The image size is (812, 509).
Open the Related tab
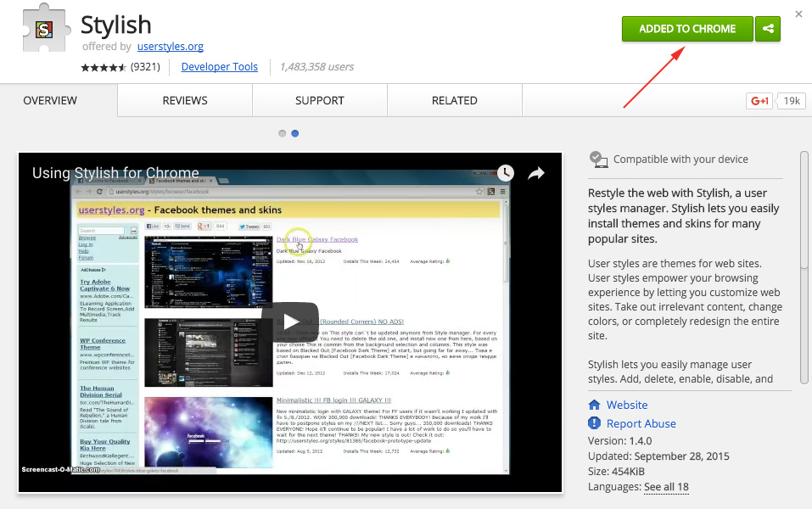455,100
